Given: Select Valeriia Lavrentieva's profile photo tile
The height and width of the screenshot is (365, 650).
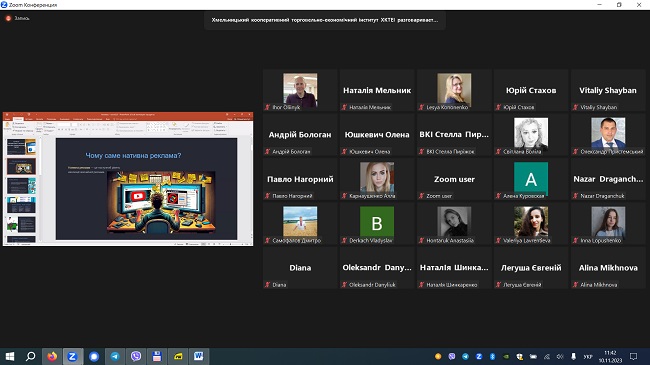Looking at the screenshot, I should pyautogui.click(x=531, y=222).
